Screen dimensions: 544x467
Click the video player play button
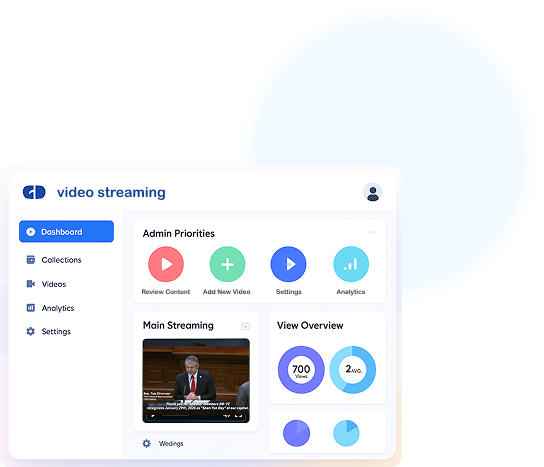(x=153, y=416)
